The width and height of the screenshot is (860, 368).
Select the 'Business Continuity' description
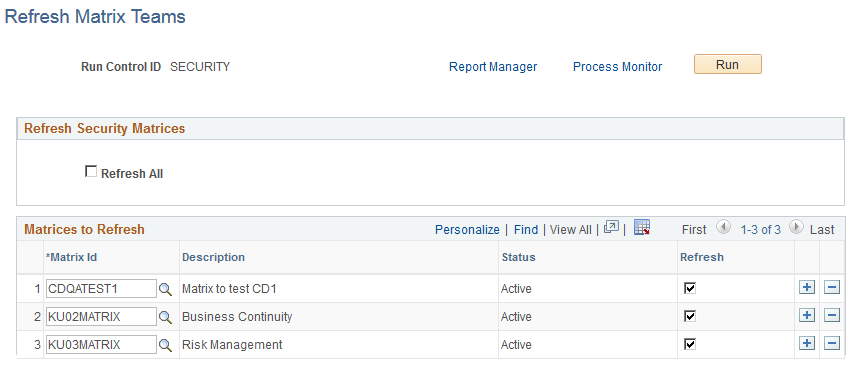(x=237, y=317)
